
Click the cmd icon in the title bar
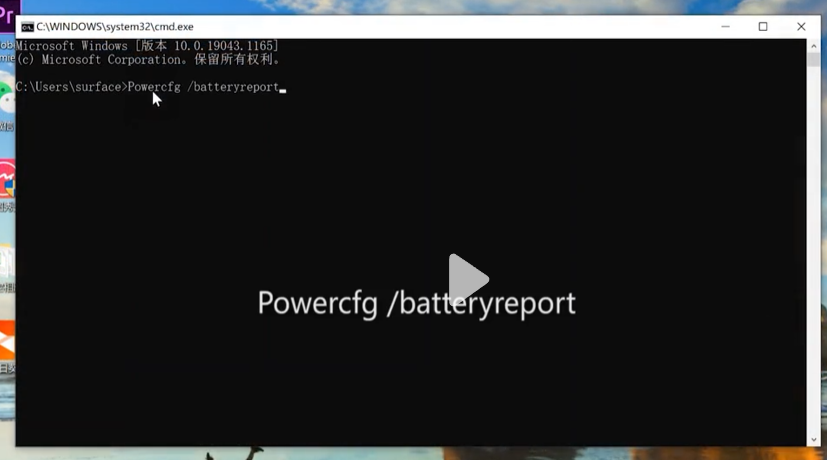point(27,27)
